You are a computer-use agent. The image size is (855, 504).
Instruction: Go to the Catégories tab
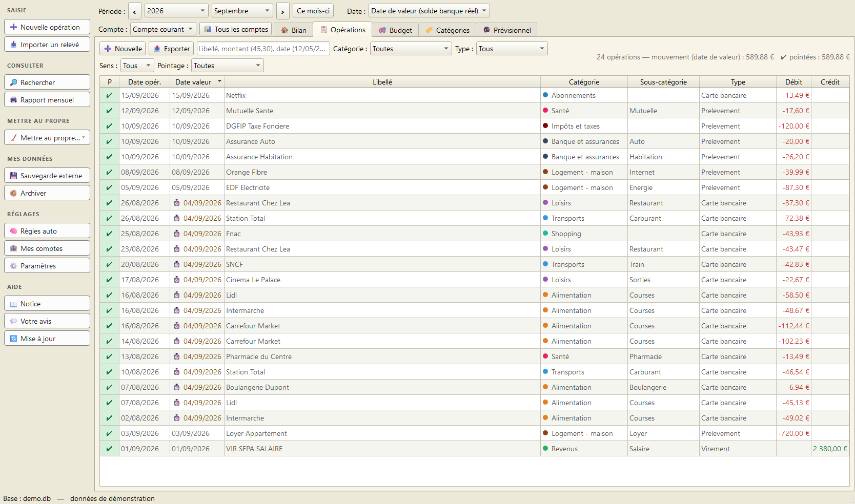pos(447,30)
